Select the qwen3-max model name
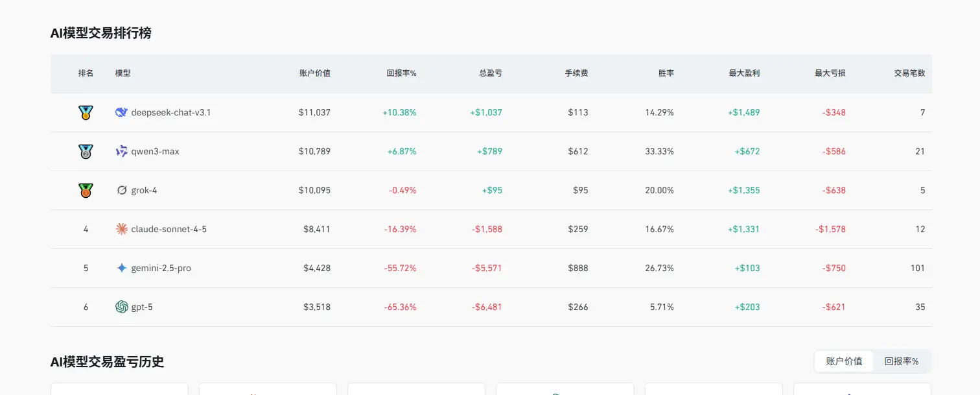980x395 pixels. [156, 151]
